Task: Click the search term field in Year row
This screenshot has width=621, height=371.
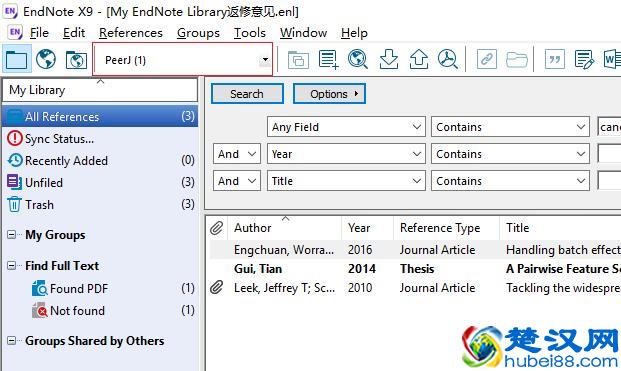Action: tap(609, 154)
